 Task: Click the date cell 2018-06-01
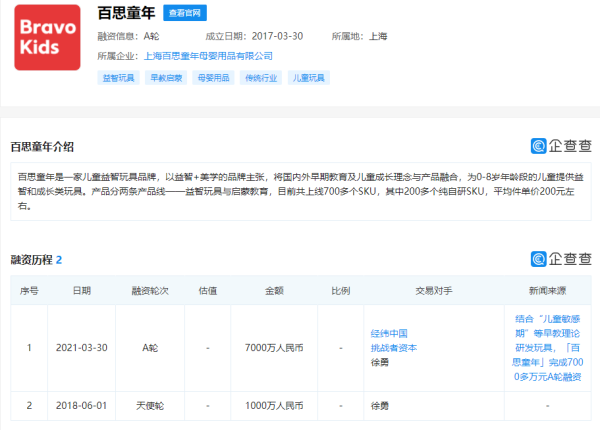(x=82, y=406)
